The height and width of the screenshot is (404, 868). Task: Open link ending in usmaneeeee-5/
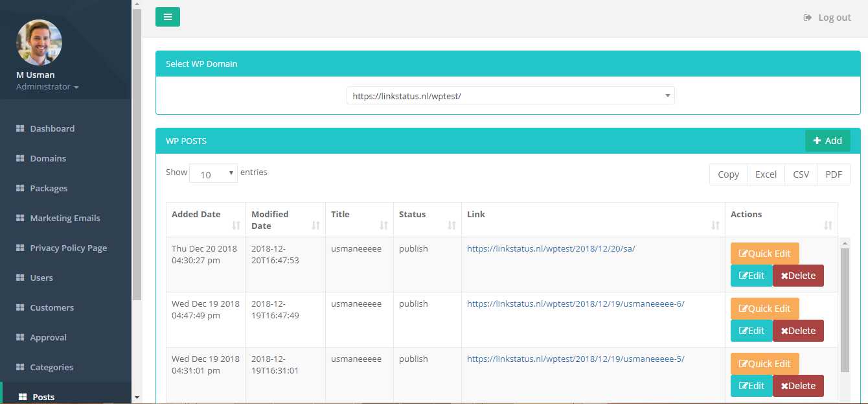tap(575, 359)
